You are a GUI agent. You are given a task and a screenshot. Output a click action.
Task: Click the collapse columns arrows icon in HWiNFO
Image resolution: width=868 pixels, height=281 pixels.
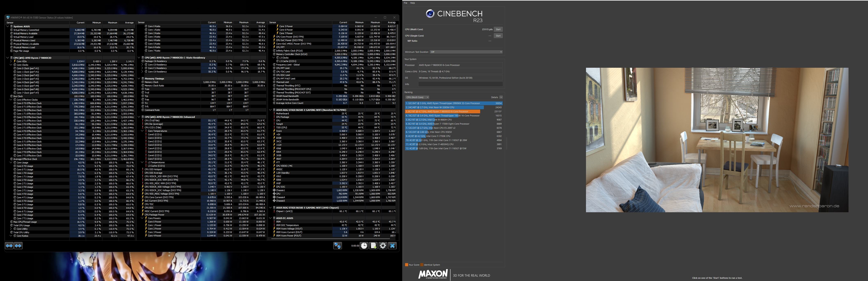coord(18,246)
